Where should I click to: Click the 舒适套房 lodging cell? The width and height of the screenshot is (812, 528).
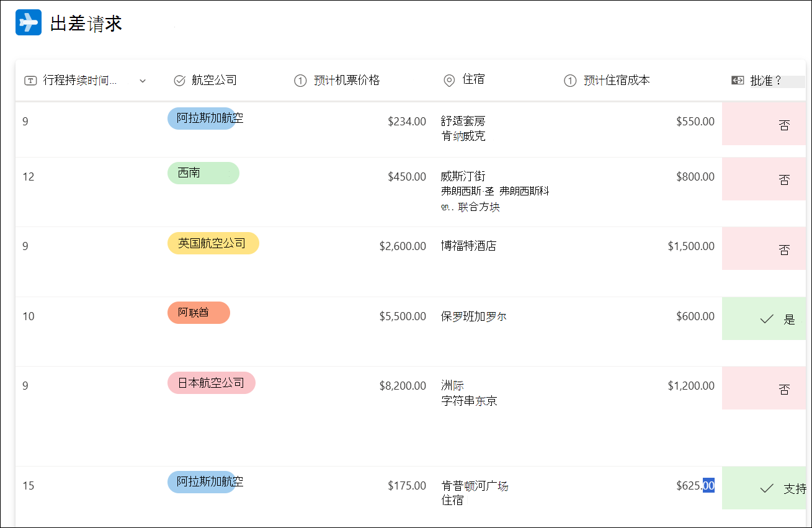[463, 121]
